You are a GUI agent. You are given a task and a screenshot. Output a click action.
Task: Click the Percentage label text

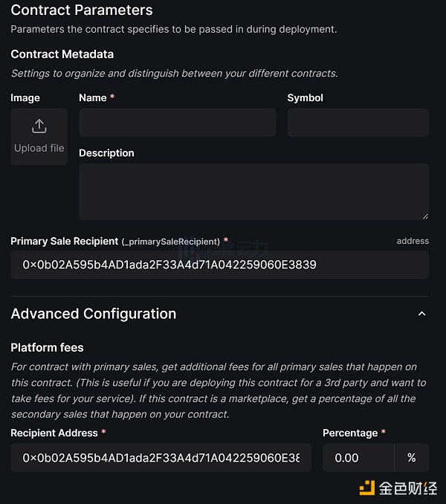(349, 433)
